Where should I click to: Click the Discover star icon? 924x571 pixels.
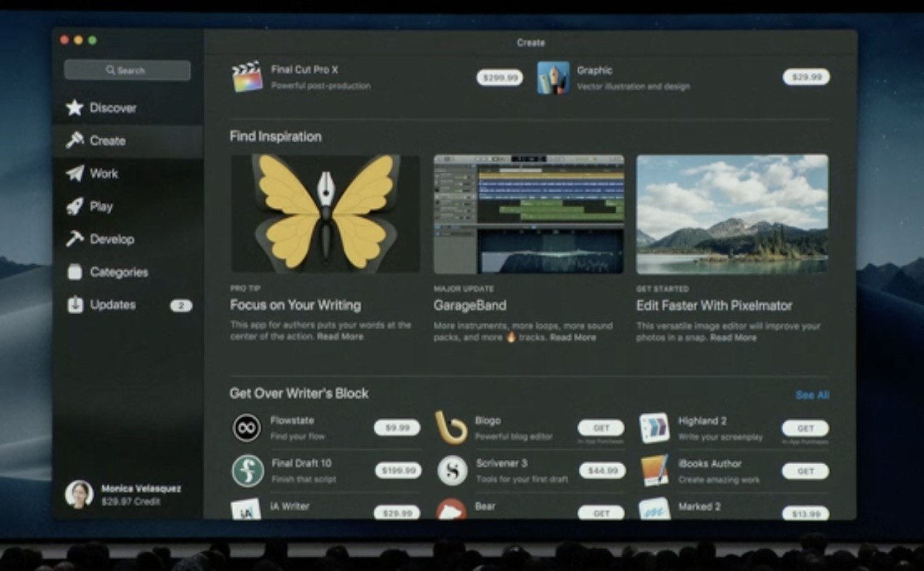tap(75, 108)
